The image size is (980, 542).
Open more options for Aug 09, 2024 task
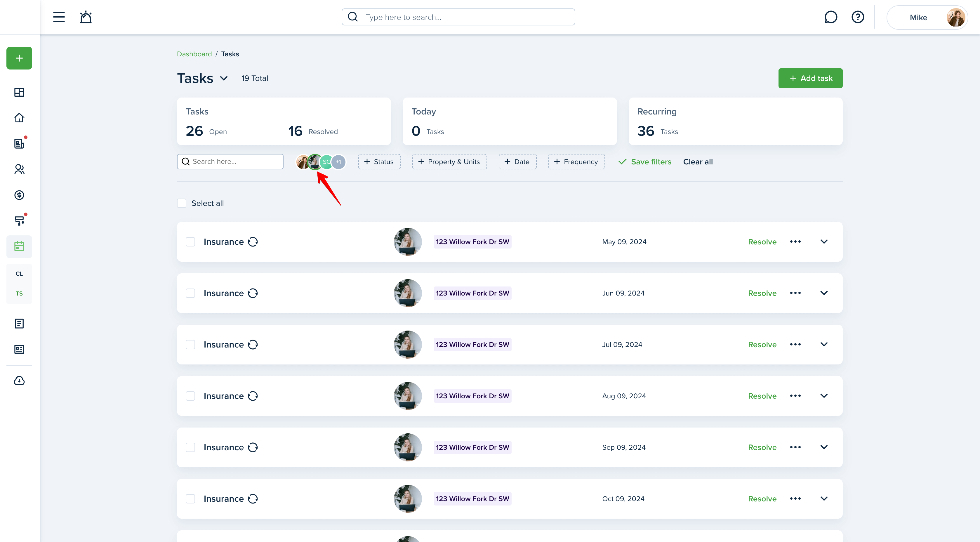coord(795,396)
